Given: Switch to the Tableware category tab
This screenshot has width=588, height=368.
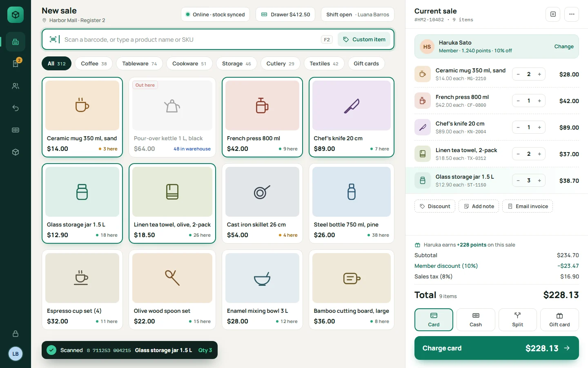Looking at the screenshot, I should tap(140, 63).
